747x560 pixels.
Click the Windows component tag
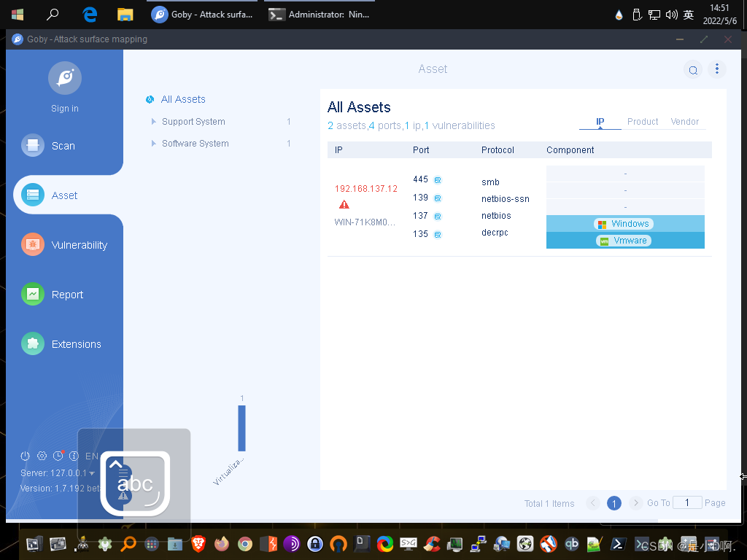624,224
